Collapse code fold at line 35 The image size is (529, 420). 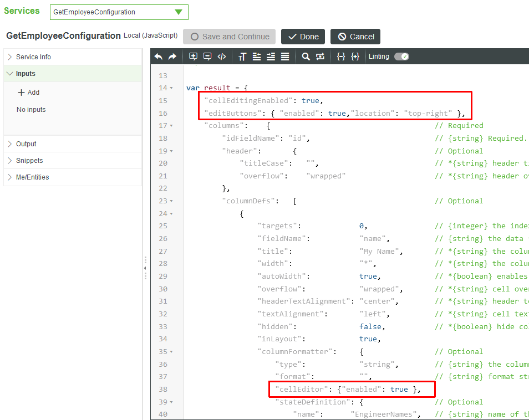(x=171, y=352)
